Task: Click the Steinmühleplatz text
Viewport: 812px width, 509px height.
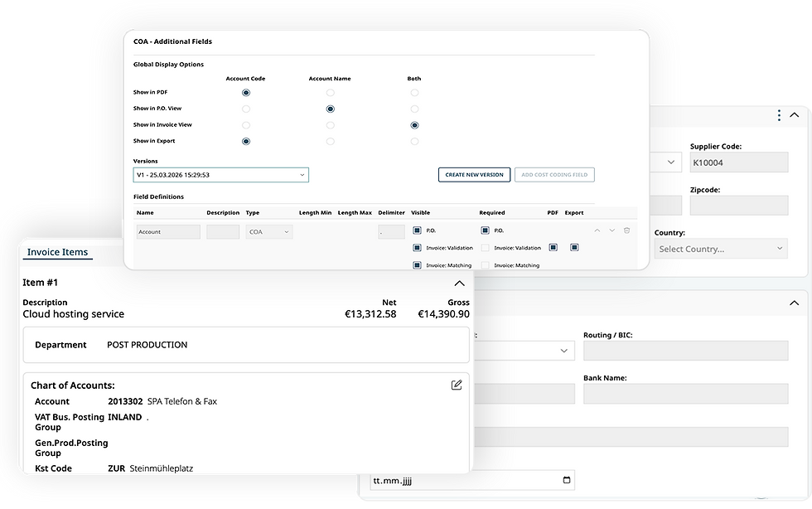Action: (x=162, y=468)
